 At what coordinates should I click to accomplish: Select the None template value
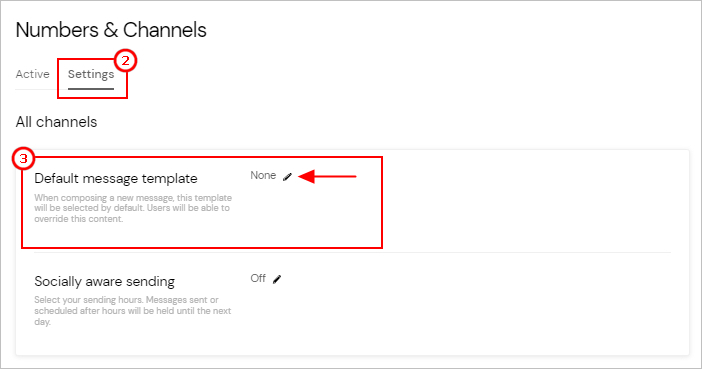263,176
